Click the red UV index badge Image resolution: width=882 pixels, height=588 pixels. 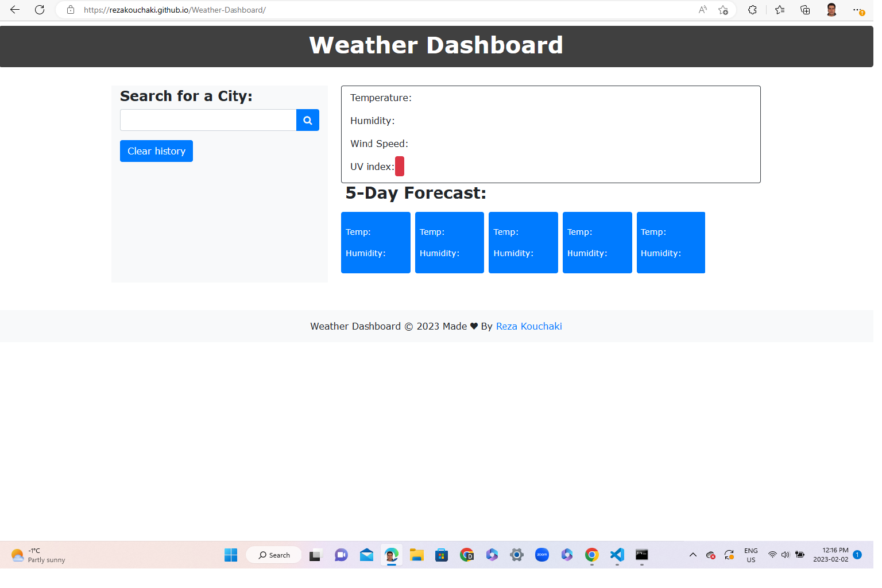pos(400,166)
